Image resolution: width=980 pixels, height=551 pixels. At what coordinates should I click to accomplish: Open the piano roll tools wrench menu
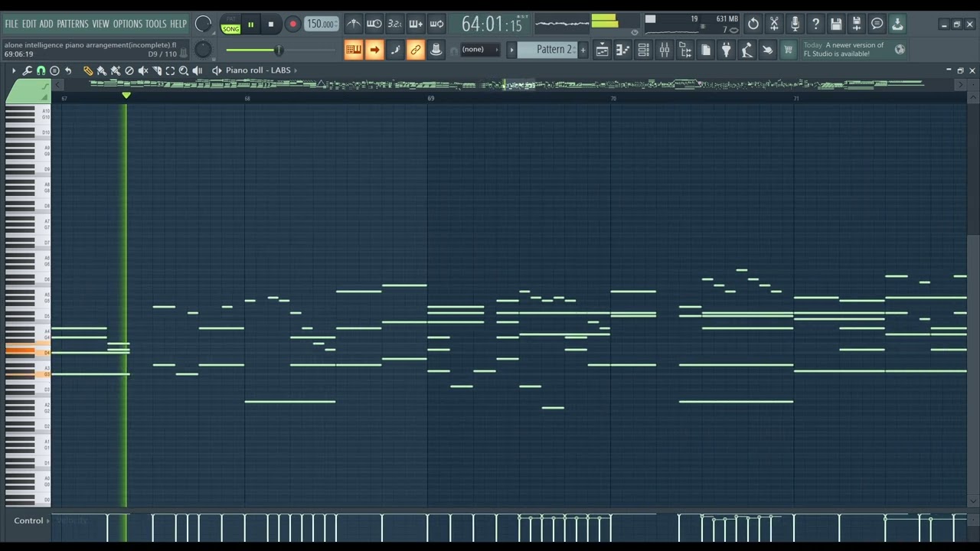[28, 70]
